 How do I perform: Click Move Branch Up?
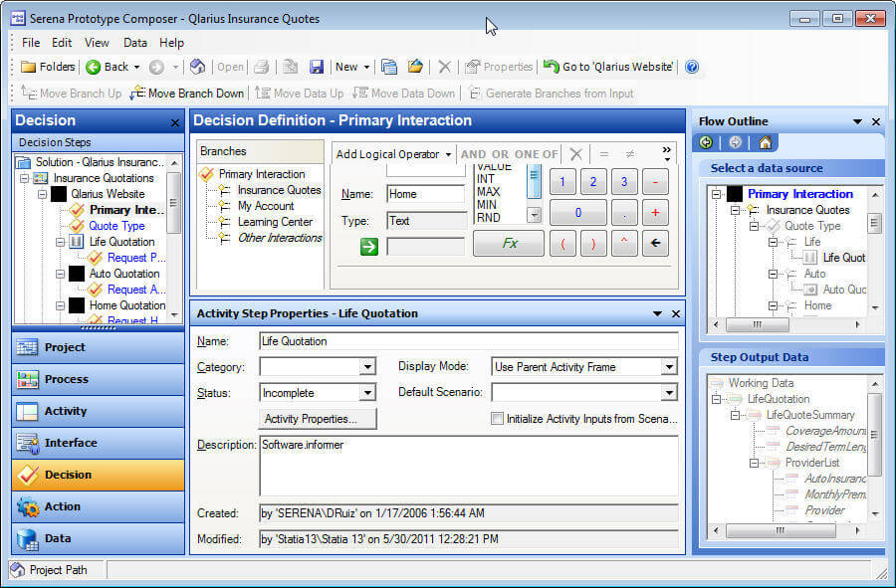coord(72,94)
